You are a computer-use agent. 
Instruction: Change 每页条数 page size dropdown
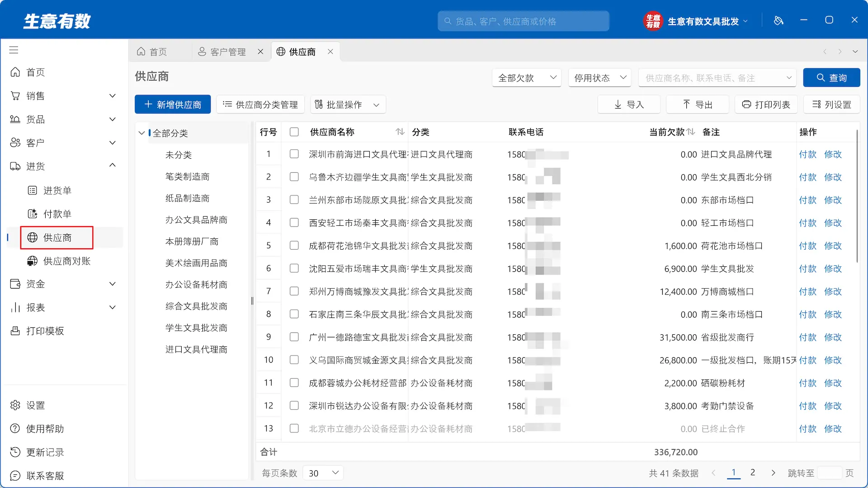323,473
